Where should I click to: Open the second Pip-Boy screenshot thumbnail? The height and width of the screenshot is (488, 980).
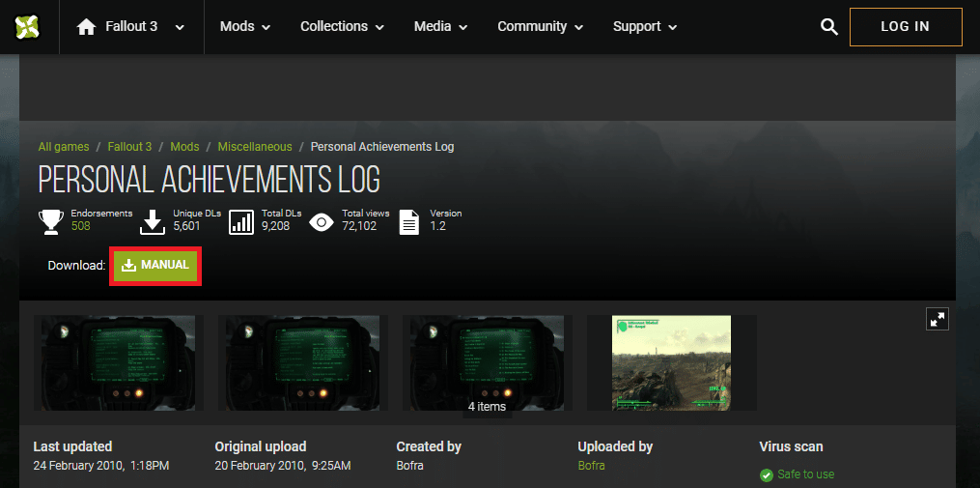(302, 363)
